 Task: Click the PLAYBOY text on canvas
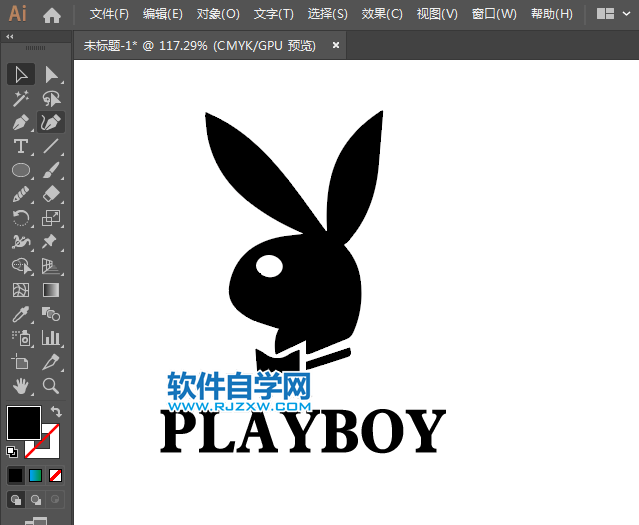[303, 432]
